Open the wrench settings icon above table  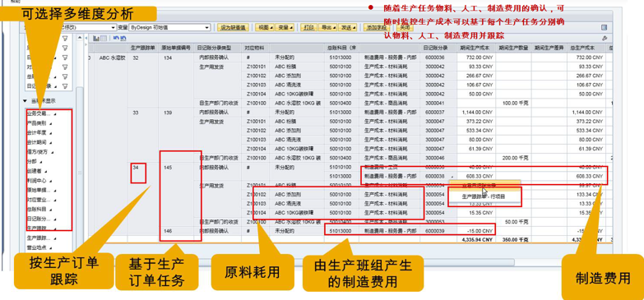[604, 38]
